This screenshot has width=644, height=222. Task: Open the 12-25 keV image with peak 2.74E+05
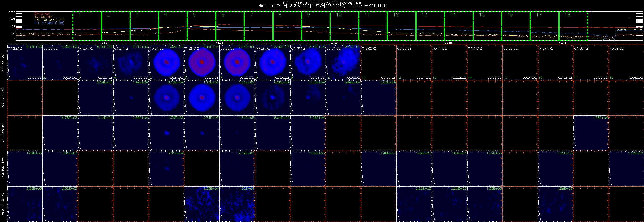202,133
